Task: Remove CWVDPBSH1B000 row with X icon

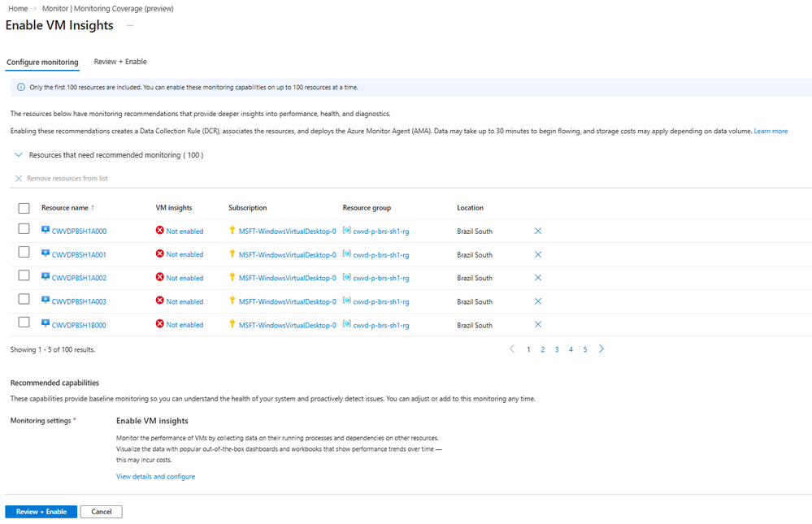Action: click(x=538, y=325)
